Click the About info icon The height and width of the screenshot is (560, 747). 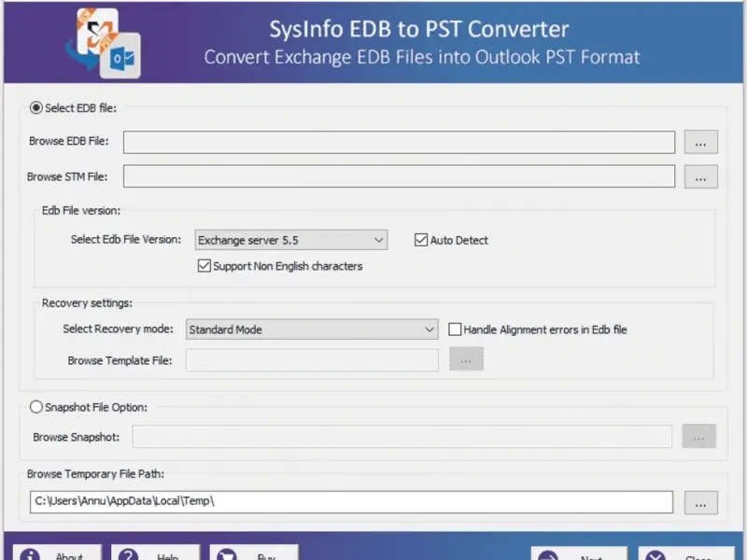point(30,554)
